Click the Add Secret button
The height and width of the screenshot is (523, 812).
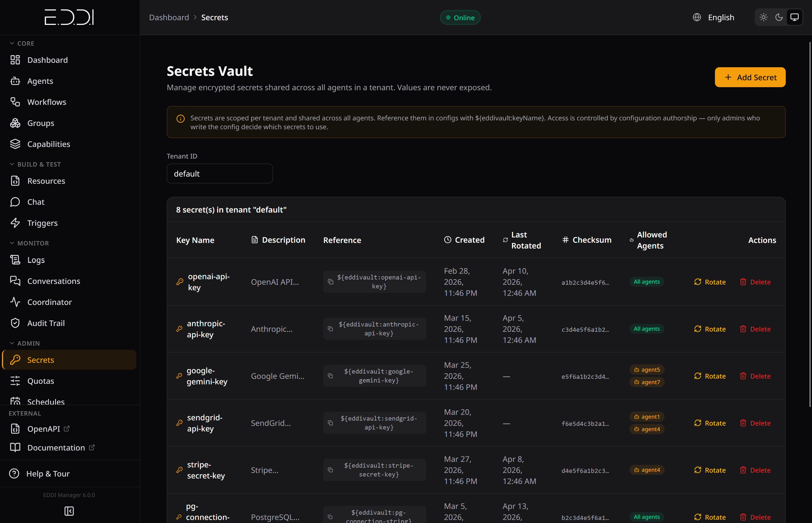pyautogui.click(x=750, y=77)
